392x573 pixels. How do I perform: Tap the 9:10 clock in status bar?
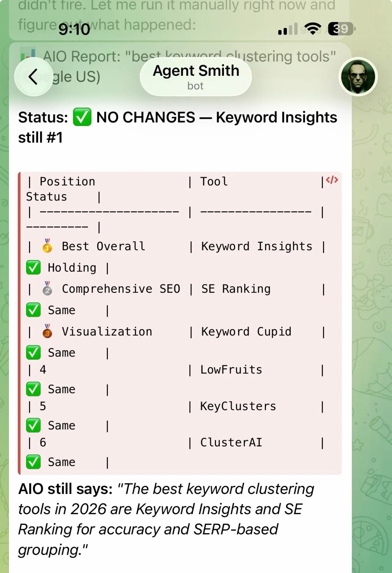pos(74,29)
